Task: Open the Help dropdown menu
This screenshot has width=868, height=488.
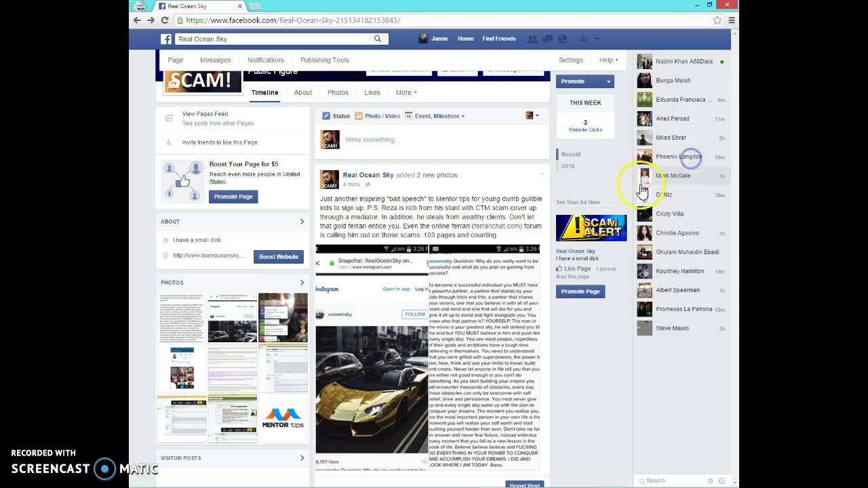Action: click(608, 60)
